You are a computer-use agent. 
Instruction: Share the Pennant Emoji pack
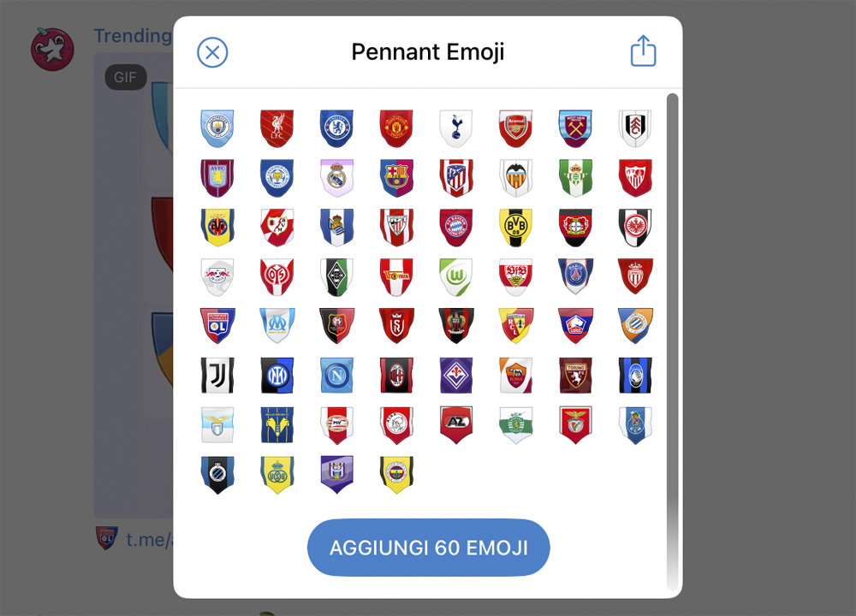643,51
